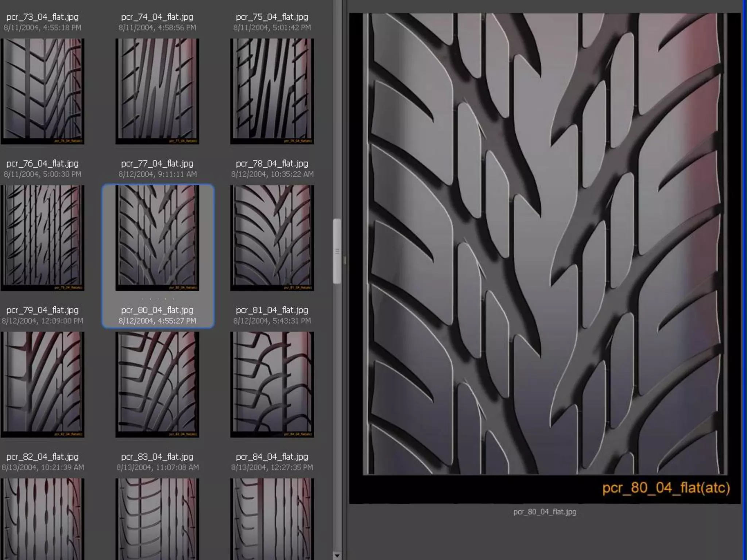Screen dimensions: 747x560
Task: Select the pcr_81_04_flat.jpg thumbnail image
Action: [272, 238]
